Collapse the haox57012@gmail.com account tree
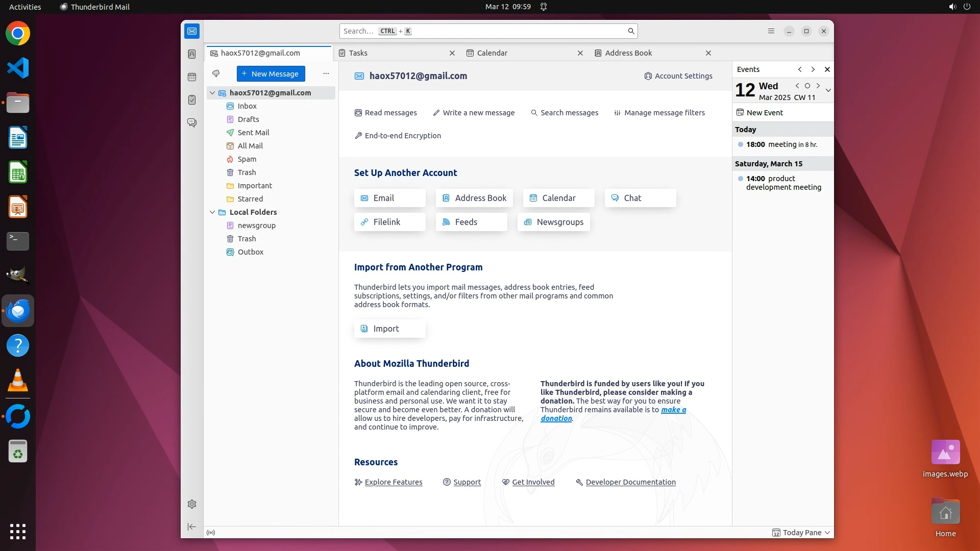980x551 pixels. (x=212, y=93)
